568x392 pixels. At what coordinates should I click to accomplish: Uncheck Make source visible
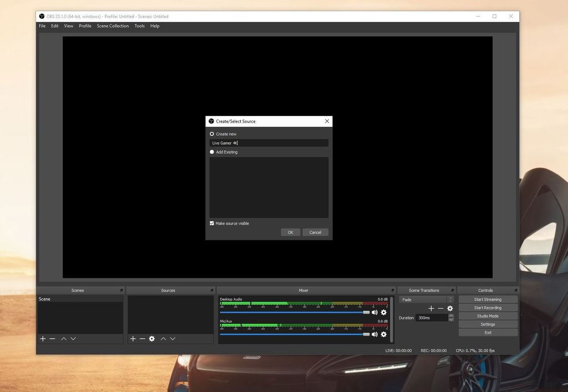pyautogui.click(x=211, y=223)
